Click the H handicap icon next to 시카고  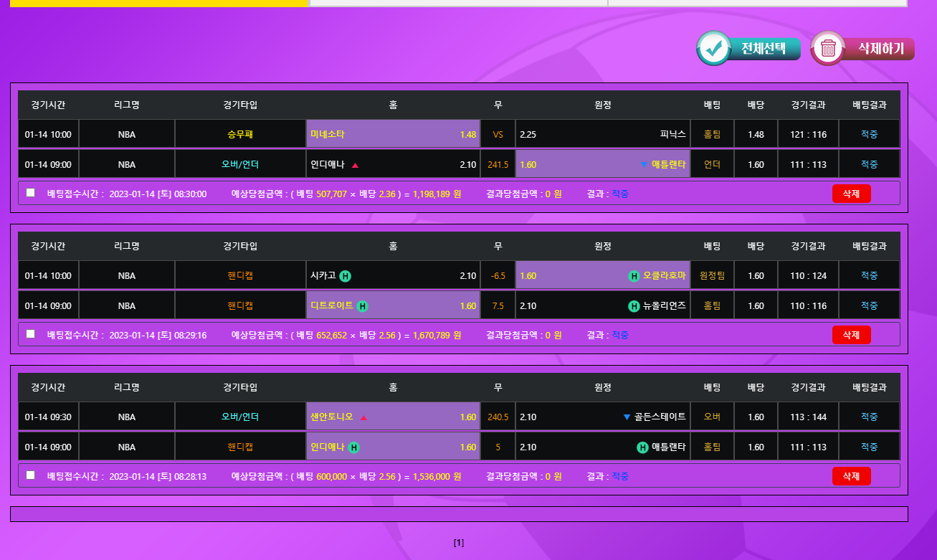[x=345, y=276]
